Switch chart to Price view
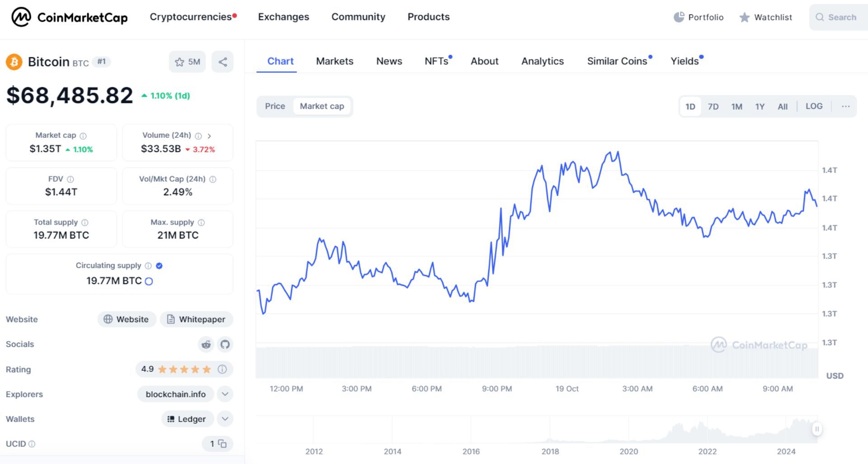868x464 pixels. tap(275, 106)
